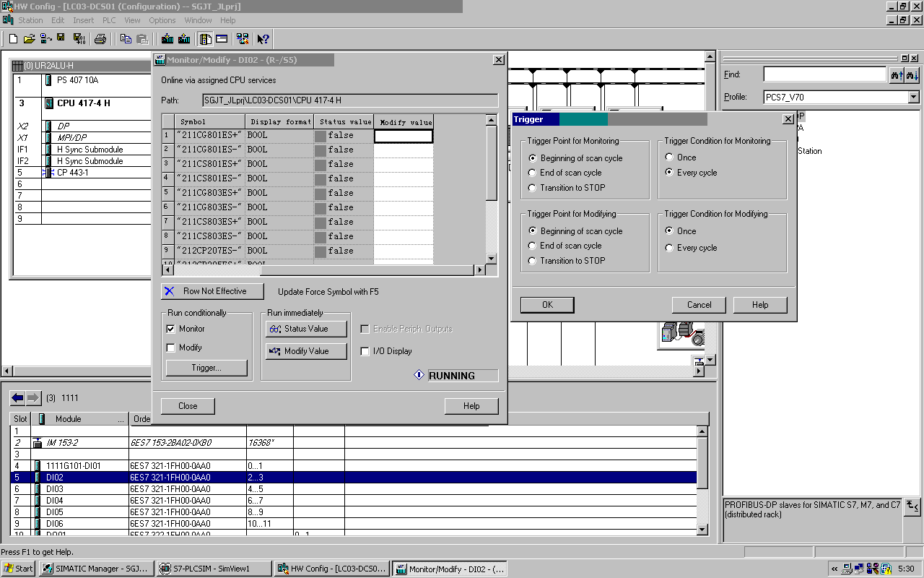Click the Configure Network toolbar icon
This screenshot has height=578, width=924.
click(243, 39)
